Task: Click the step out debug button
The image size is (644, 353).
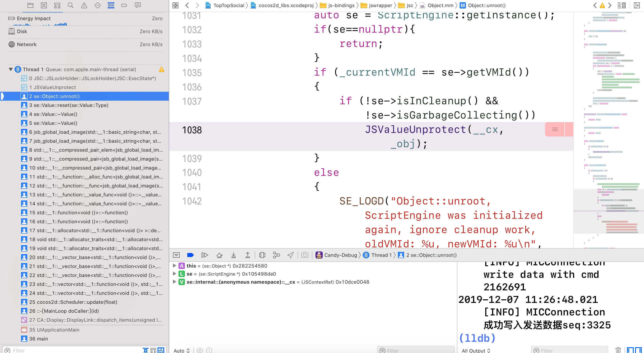Action: pos(247,255)
